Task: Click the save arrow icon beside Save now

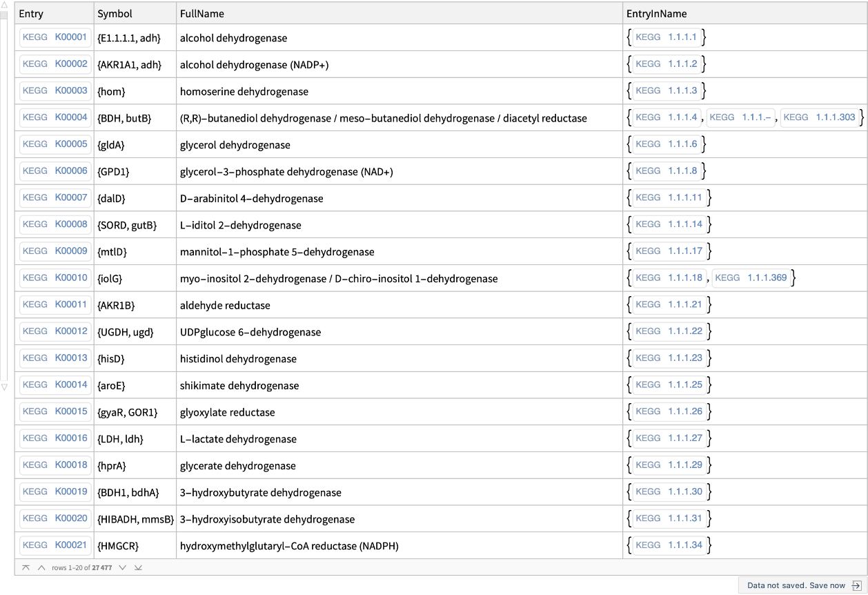Action: click(x=856, y=585)
